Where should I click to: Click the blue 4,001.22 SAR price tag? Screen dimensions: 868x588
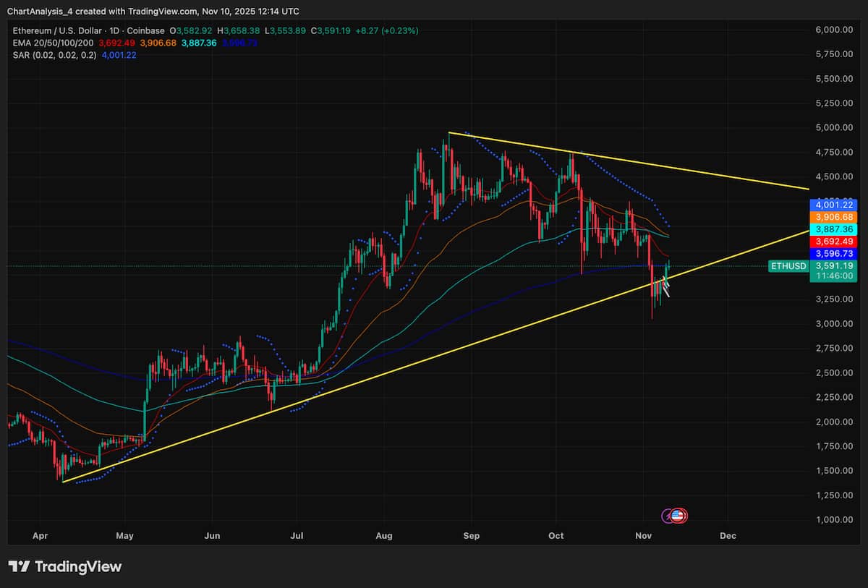click(x=833, y=205)
